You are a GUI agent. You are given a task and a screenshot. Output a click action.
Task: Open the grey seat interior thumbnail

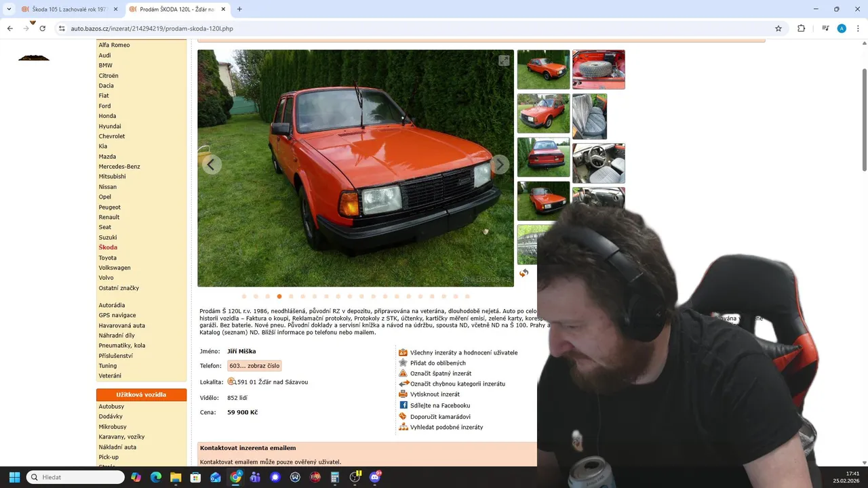click(x=589, y=117)
